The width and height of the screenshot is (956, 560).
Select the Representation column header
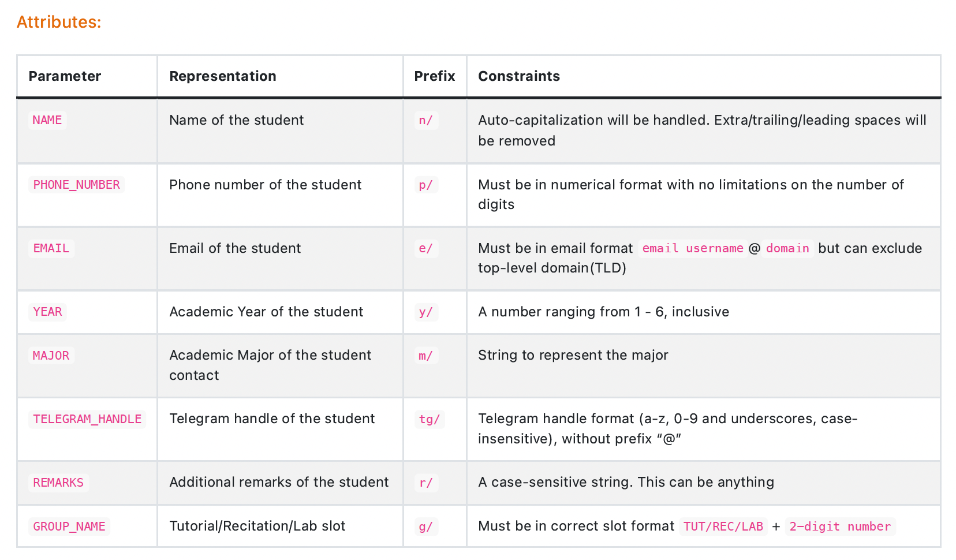point(222,76)
